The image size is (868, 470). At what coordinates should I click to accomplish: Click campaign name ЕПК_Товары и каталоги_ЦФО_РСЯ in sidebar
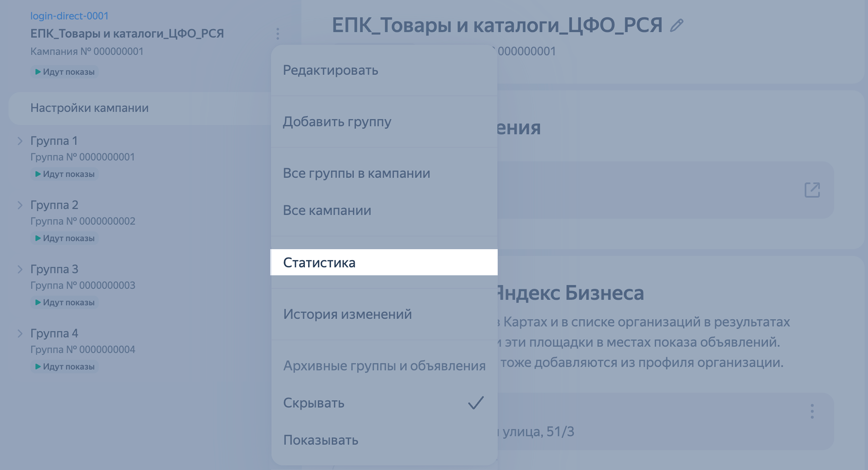point(127,34)
